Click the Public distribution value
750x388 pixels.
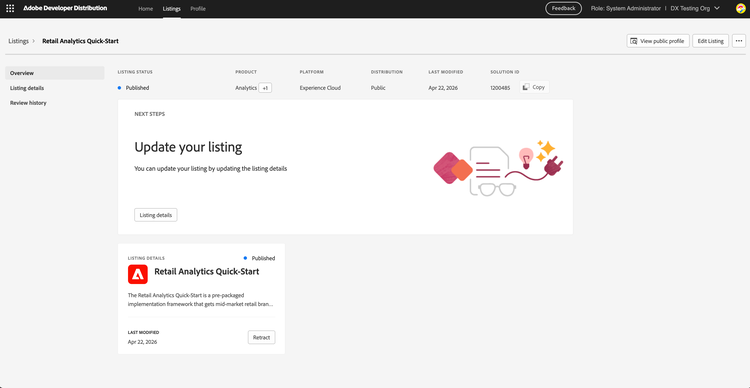pos(378,88)
